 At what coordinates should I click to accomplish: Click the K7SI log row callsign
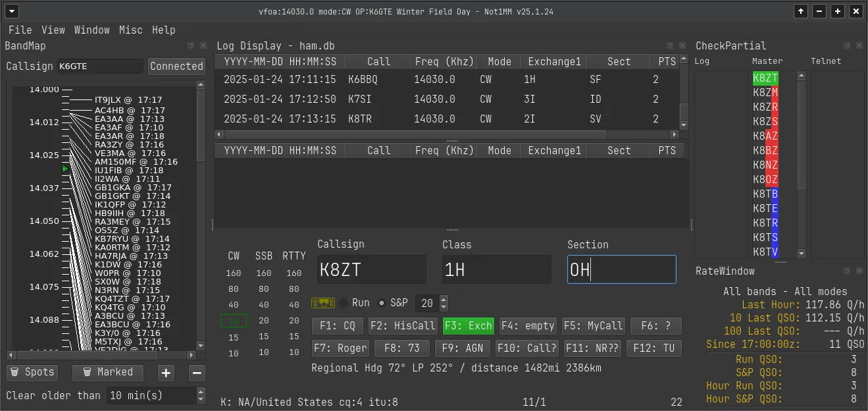tap(359, 99)
